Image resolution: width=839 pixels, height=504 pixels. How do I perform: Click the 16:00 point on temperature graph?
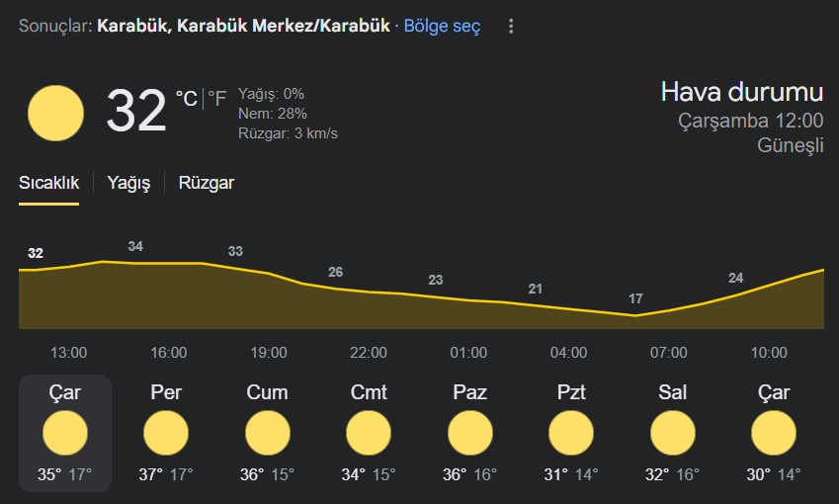click(169, 263)
